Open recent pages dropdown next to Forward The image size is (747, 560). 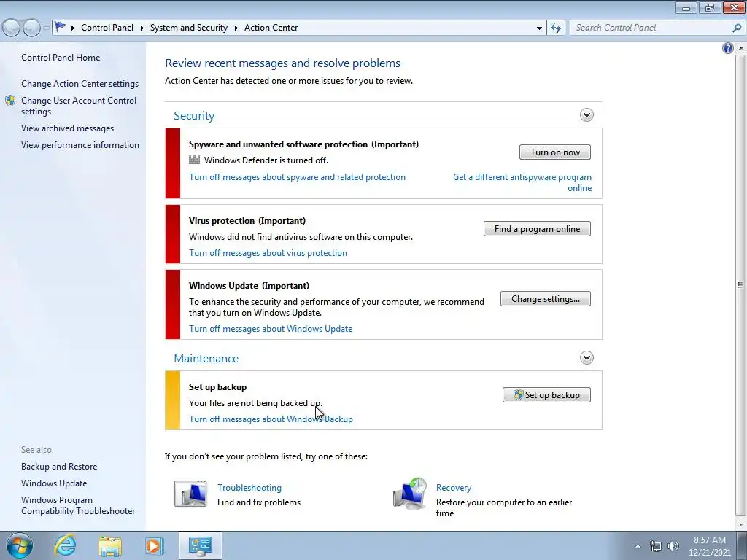(x=46, y=28)
